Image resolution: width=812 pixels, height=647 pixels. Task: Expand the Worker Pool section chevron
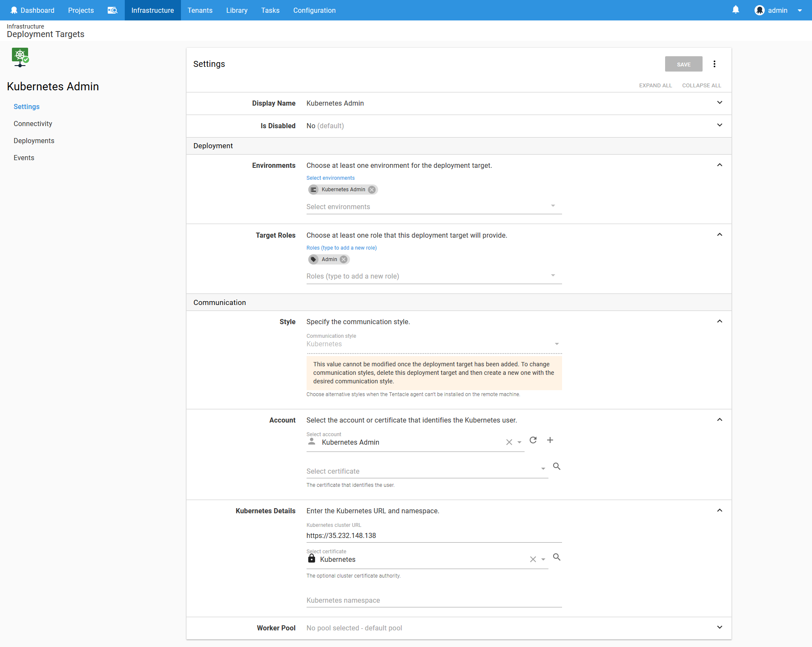(x=719, y=627)
